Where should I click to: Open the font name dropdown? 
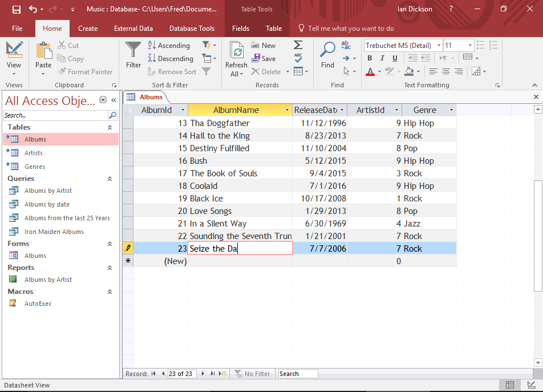439,45
